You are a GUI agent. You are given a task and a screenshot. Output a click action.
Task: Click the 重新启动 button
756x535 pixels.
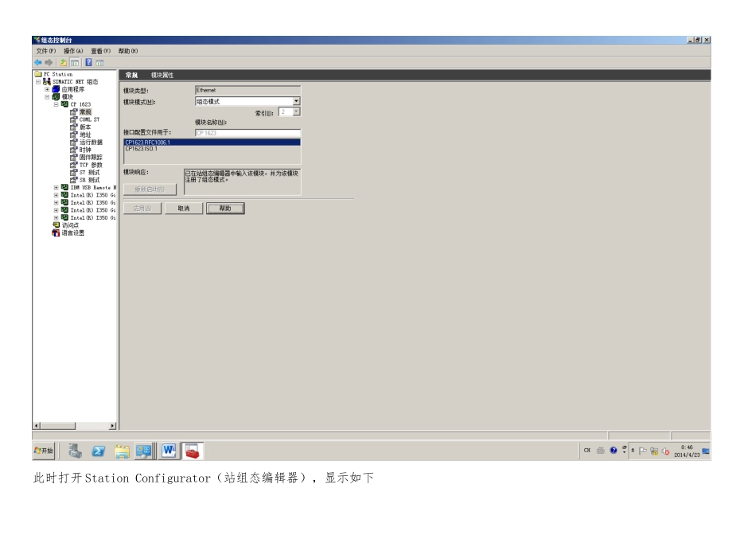150,189
